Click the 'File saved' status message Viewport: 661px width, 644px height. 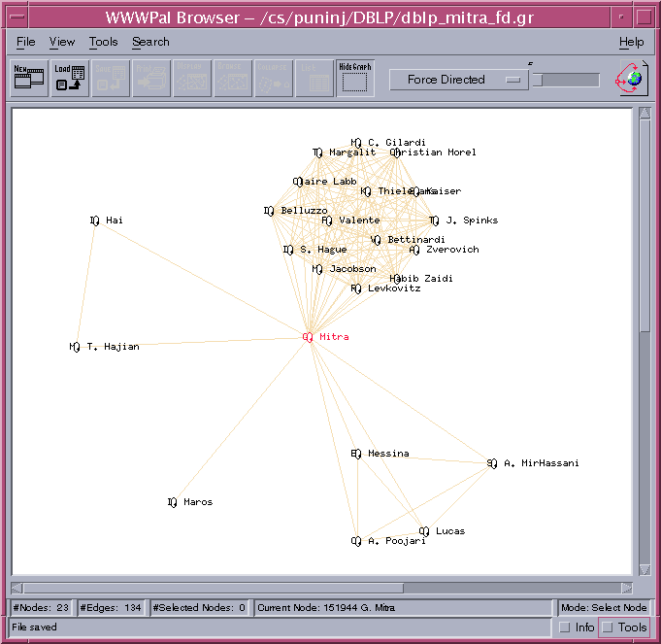point(34,627)
